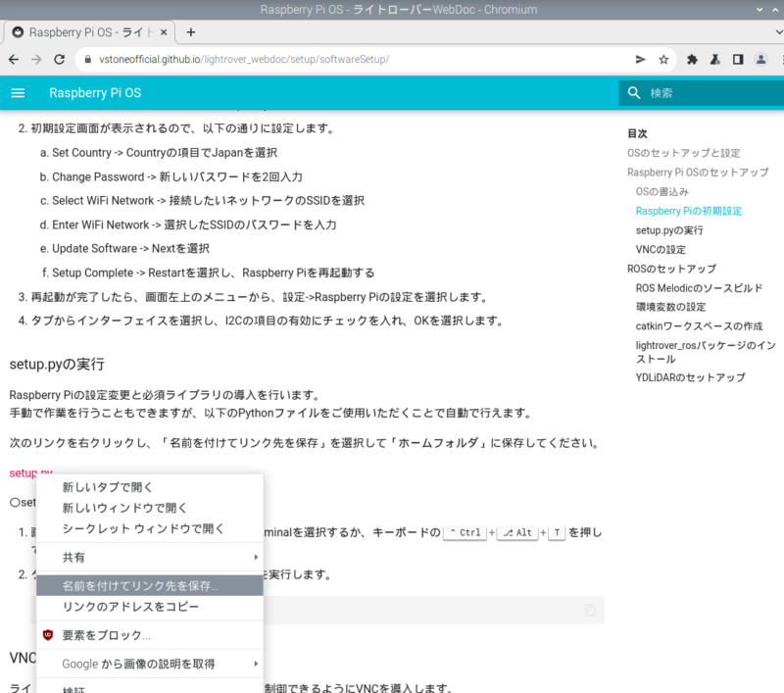
Task: Select 要素をブロック from the context menu
Action: (x=150, y=635)
